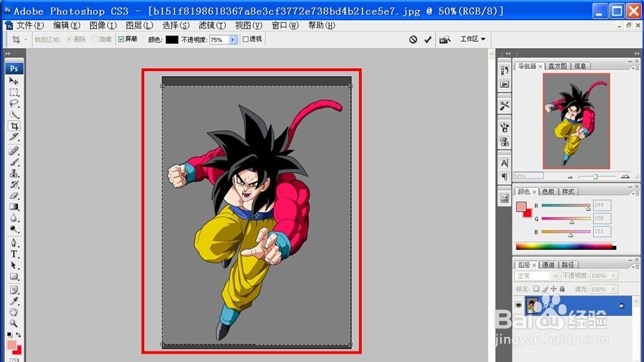This screenshot has height=362, width=644.
Task: Cancel the current crop operation
Action: (413, 40)
